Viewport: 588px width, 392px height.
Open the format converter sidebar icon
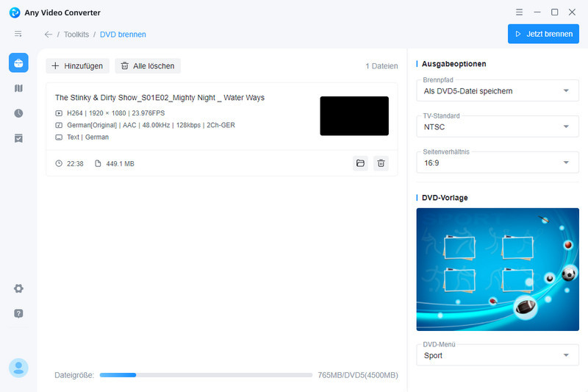[x=18, y=88]
